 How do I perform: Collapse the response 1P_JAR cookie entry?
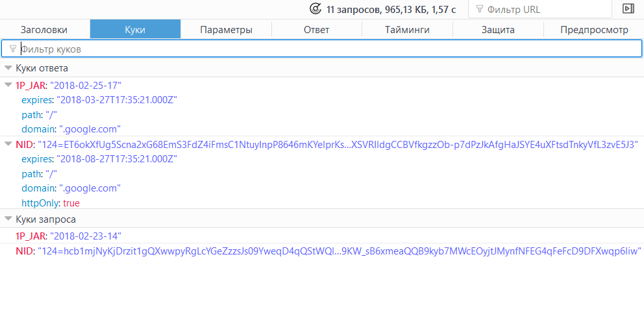(8, 85)
